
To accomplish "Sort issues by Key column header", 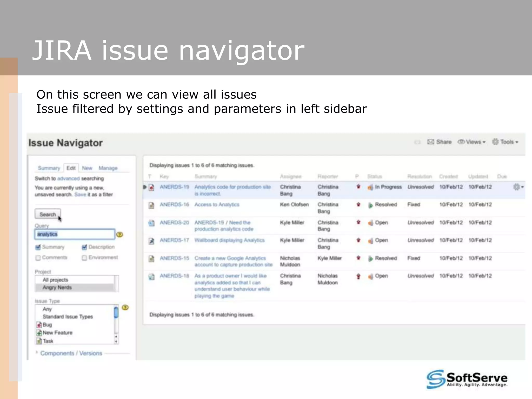I will [164, 177].
